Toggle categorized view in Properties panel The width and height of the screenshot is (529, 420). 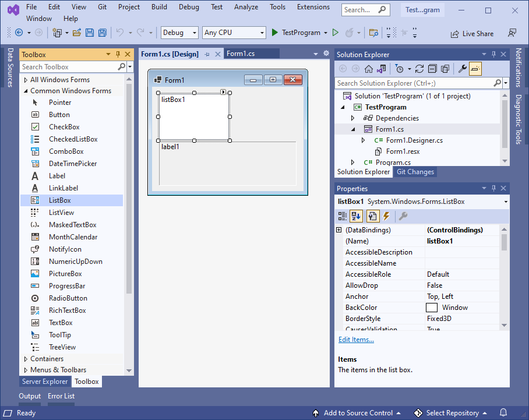344,216
